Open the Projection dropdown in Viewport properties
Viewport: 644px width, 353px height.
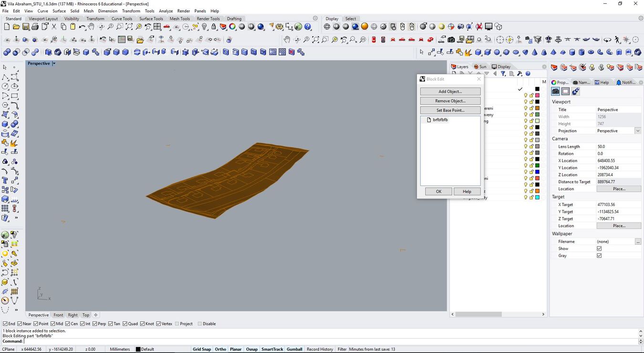click(x=637, y=131)
